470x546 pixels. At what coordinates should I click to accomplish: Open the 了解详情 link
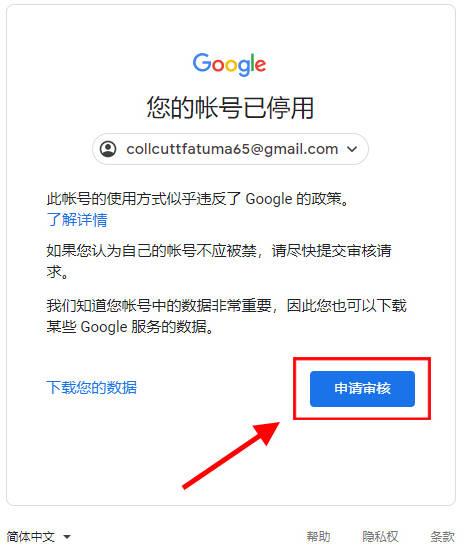click(x=77, y=220)
